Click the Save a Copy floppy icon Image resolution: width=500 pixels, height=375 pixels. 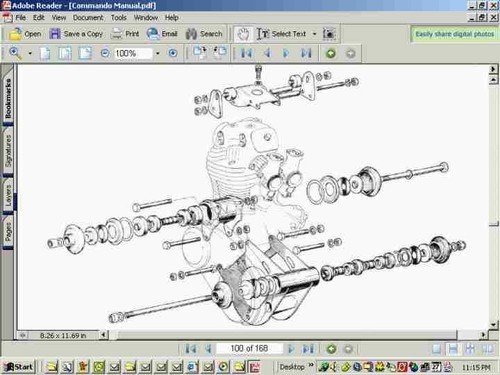(55, 34)
